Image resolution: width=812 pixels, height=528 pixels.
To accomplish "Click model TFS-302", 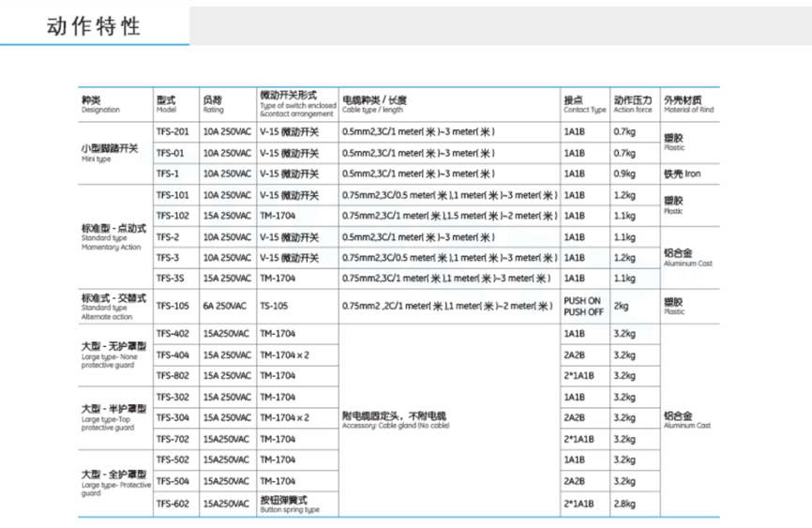I will tap(173, 398).
